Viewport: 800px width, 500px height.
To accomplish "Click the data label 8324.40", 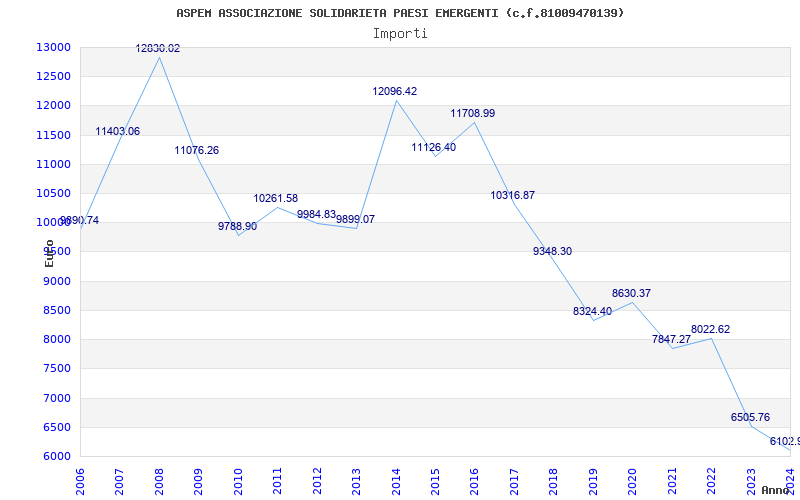I will coord(592,311).
